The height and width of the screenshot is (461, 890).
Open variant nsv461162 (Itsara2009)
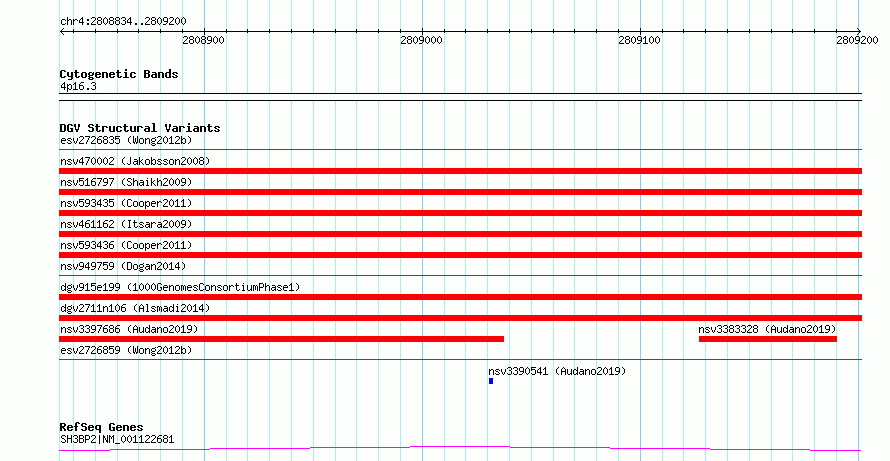coord(126,224)
